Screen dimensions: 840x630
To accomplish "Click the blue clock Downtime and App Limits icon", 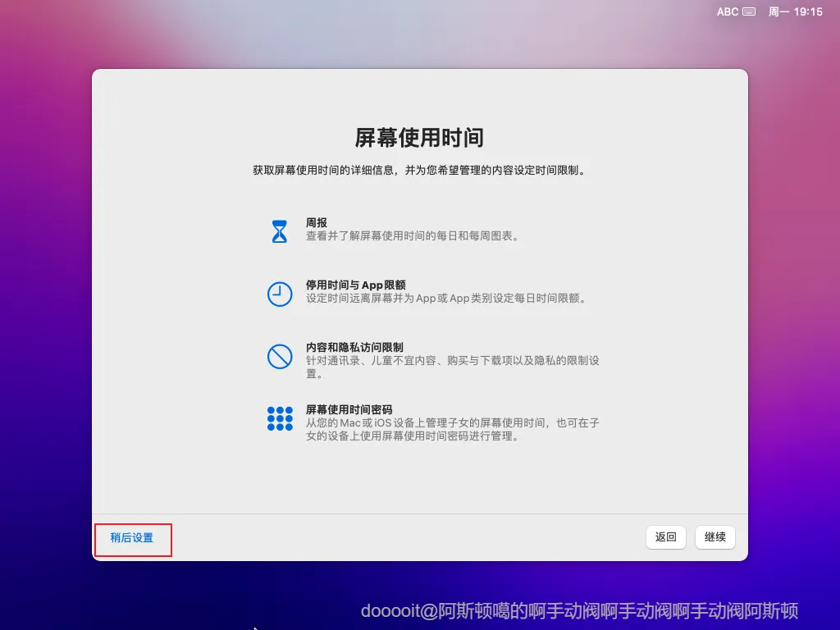I will (280, 292).
